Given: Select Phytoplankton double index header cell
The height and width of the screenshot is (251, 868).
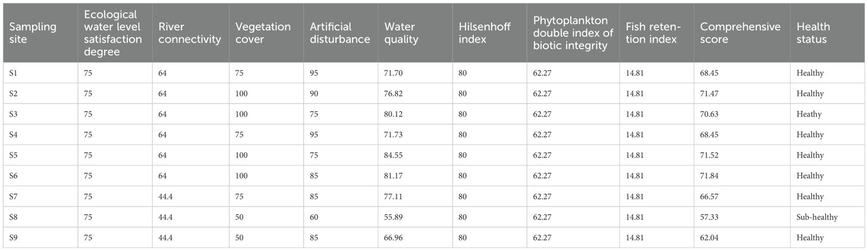Looking at the screenshot, I should pyautogui.click(x=573, y=33).
